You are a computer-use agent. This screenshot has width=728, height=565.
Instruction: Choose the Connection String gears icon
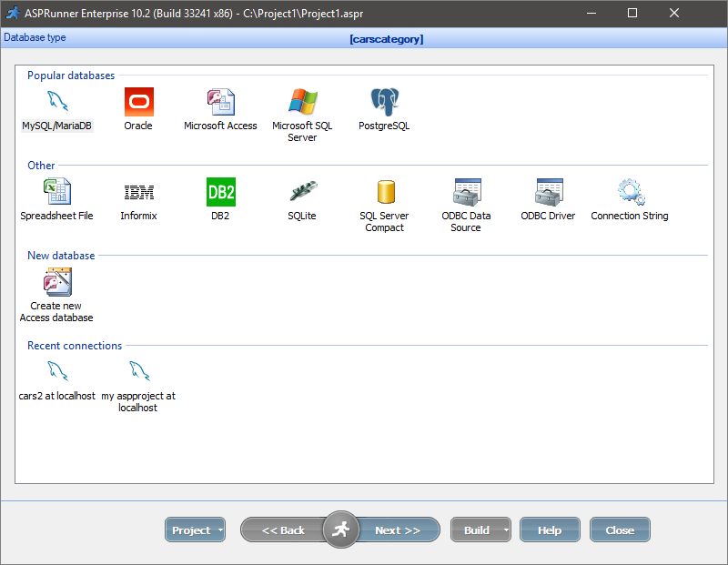click(x=631, y=192)
